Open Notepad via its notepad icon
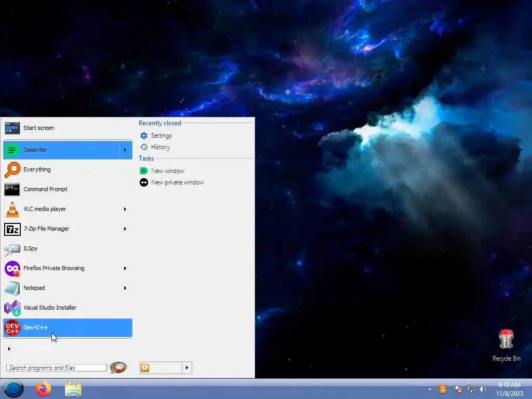 click(x=12, y=288)
